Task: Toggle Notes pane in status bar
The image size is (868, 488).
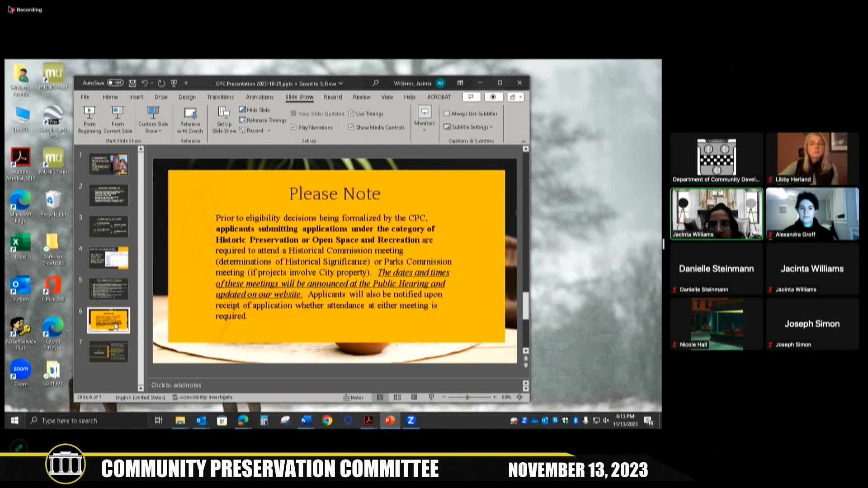Action: click(x=353, y=397)
